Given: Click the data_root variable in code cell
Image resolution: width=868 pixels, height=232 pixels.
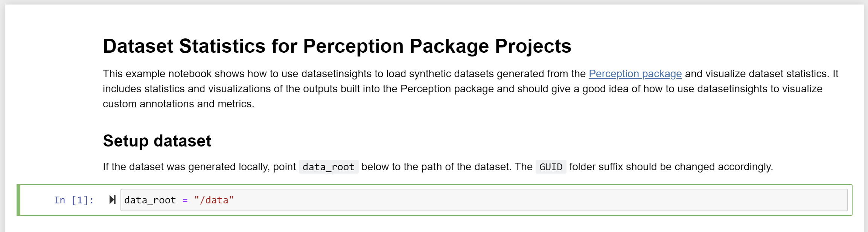Looking at the screenshot, I should click(150, 200).
